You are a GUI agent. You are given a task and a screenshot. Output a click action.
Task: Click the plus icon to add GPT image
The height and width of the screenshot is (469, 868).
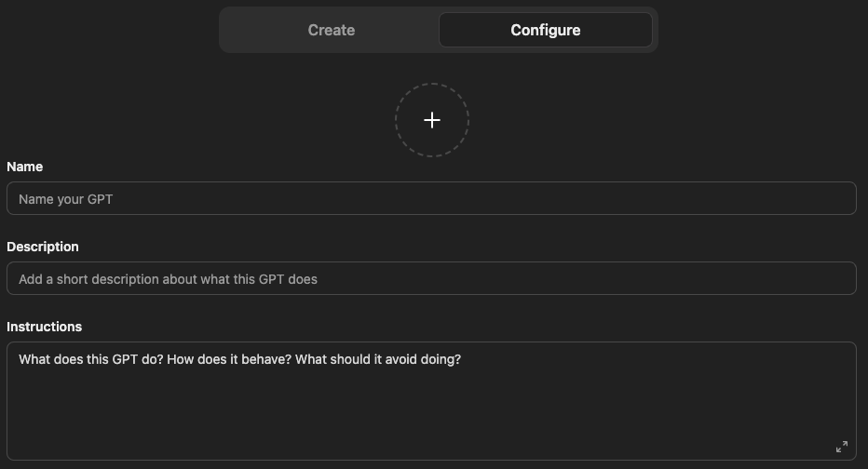pyautogui.click(x=431, y=120)
